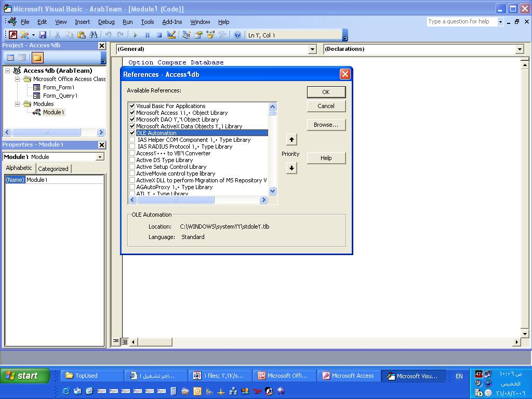This screenshot has width=532, height=399.
Task: Uncheck Microsoft ActiveX Data Objects Library
Action: click(x=132, y=126)
